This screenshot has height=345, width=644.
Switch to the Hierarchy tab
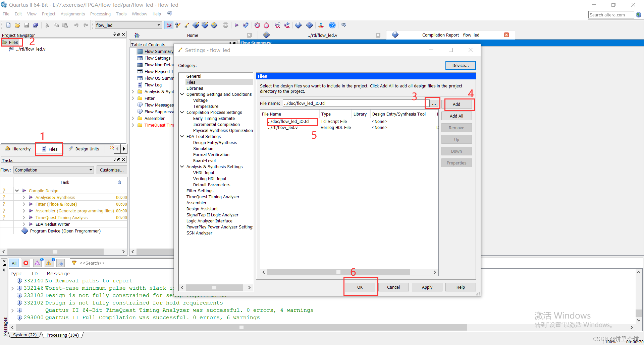[x=18, y=149]
